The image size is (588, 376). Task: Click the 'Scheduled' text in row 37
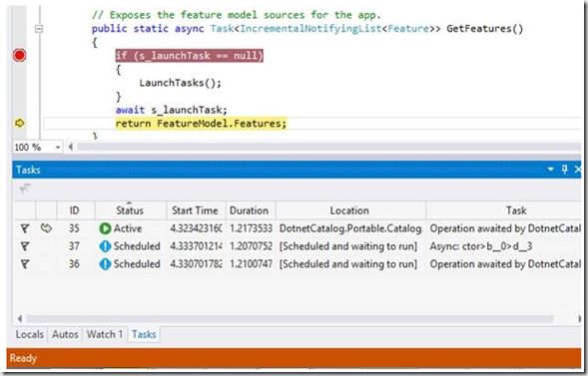[137, 246]
